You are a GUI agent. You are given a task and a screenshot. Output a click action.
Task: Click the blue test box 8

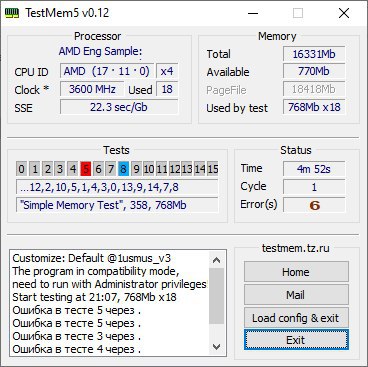[124, 169]
